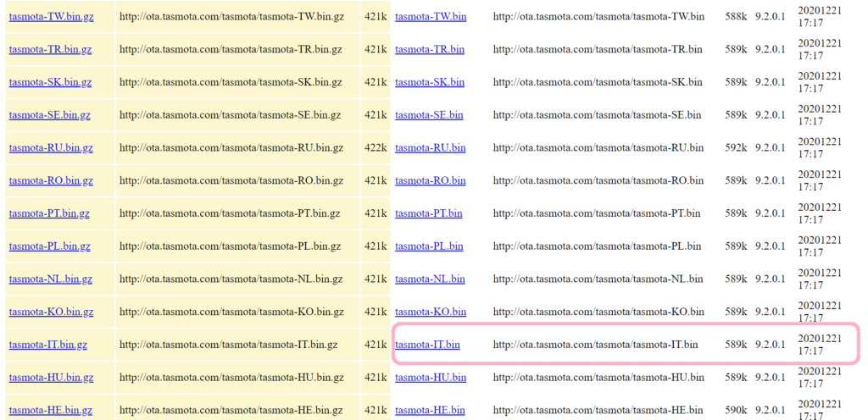Download tasmota-TR.bin firmware link
Viewport: 868px width, 420px height.
pos(430,49)
